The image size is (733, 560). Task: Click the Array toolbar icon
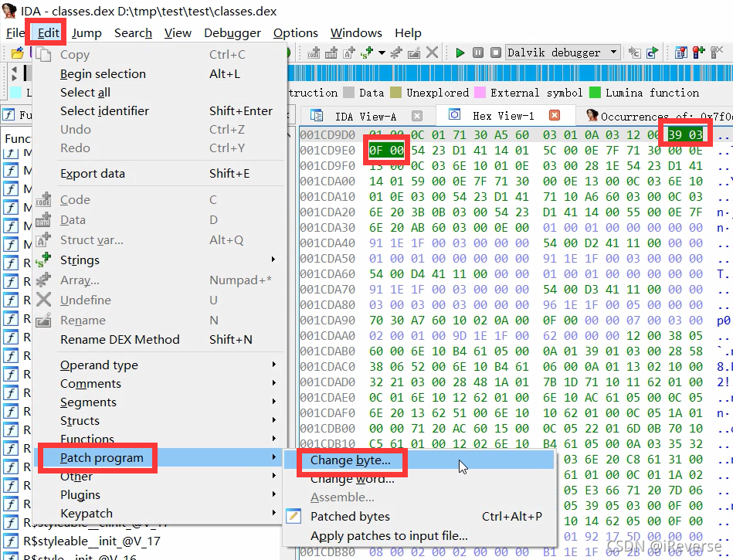point(396,53)
